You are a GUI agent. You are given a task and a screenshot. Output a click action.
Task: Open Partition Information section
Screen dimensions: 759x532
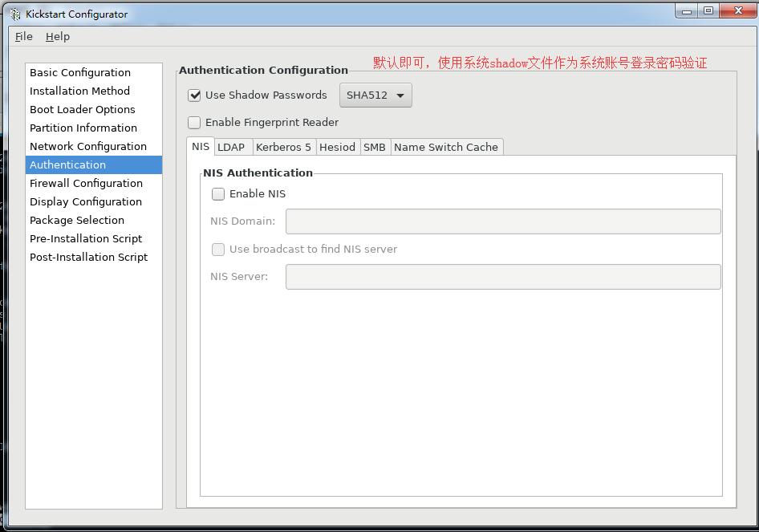pyautogui.click(x=94, y=128)
